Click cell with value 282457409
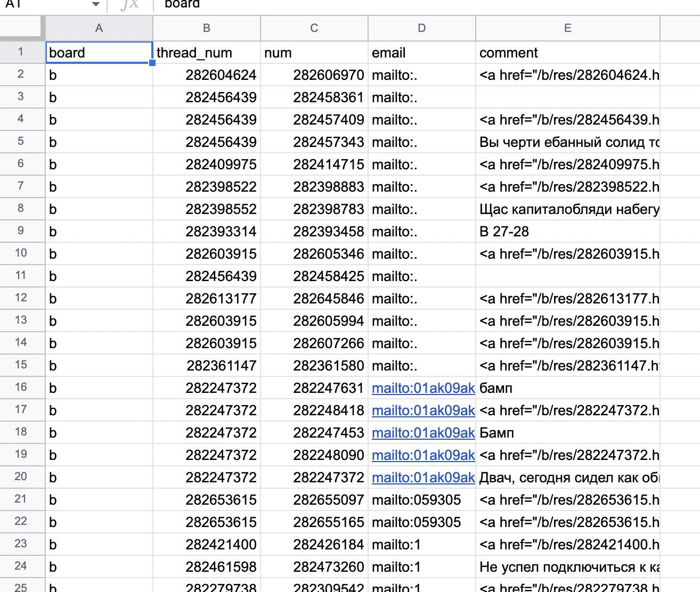Viewport: 700px width, 592px height. (x=314, y=120)
